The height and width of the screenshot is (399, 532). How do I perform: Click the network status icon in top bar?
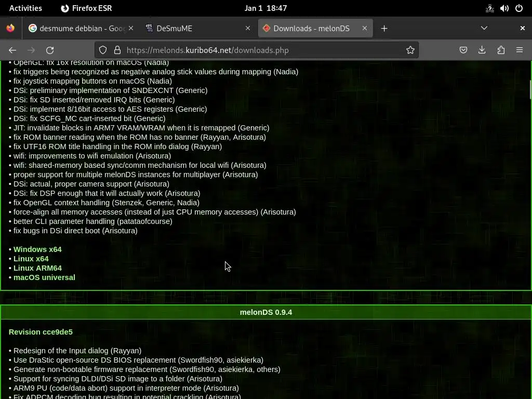(x=489, y=8)
